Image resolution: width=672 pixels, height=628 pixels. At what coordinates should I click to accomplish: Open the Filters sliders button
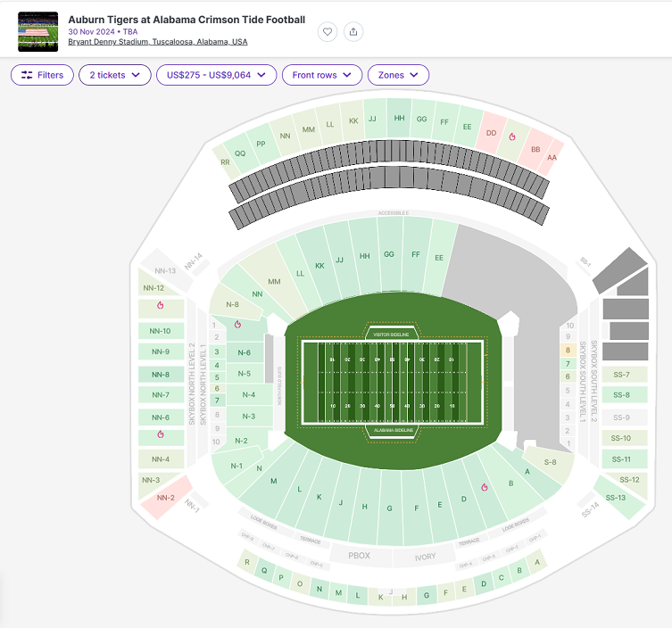(42, 75)
